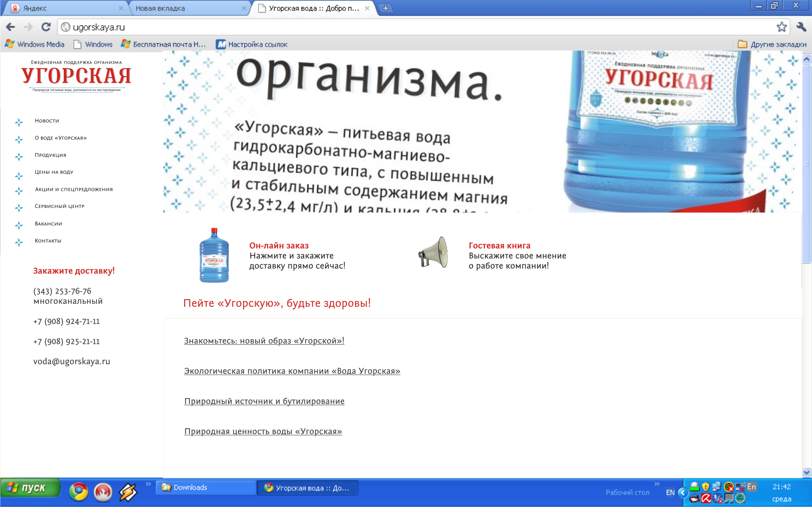This screenshot has height=507, width=812.
Task: Open the Гостевая книга link
Action: [x=499, y=246]
